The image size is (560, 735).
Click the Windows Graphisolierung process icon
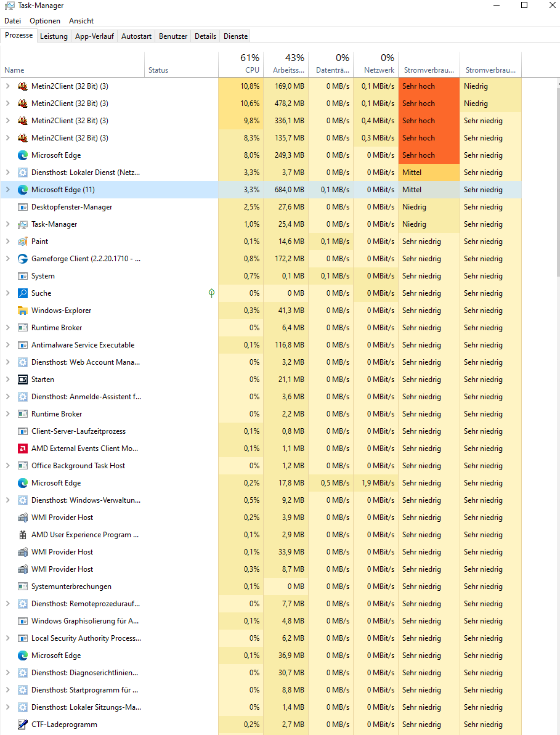pos(23,621)
